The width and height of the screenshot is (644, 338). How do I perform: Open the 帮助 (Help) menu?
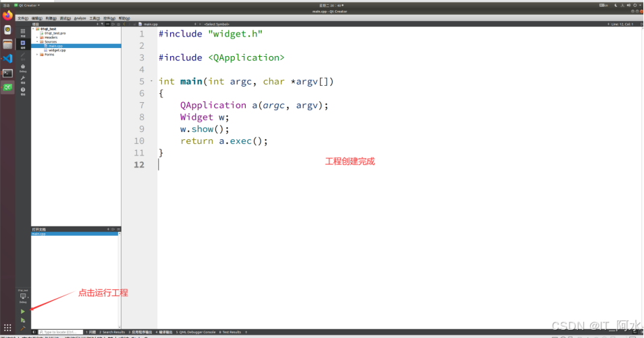coord(124,18)
